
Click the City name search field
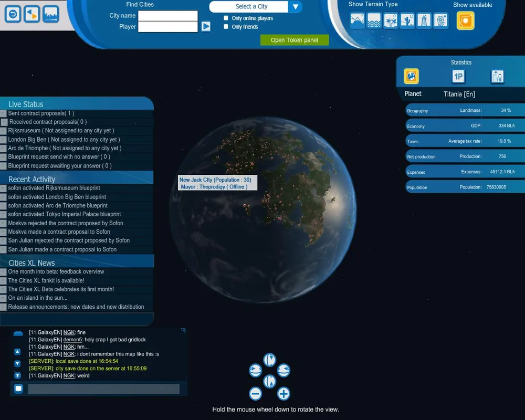coord(167,16)
